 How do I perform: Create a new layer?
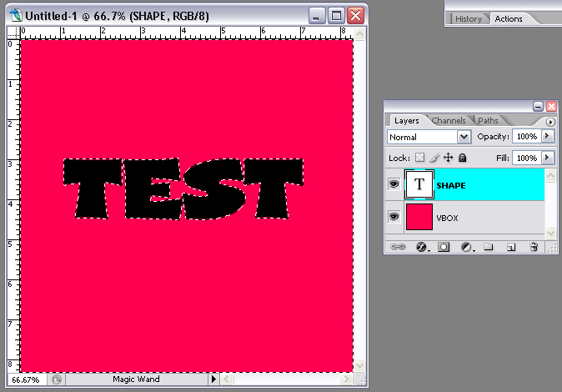coord(511,247)
